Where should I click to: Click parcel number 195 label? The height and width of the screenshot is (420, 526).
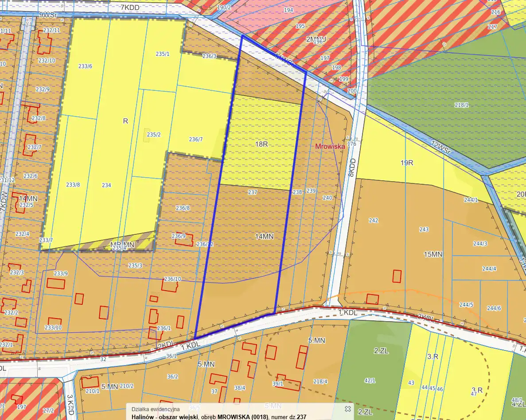click(300, 26)
